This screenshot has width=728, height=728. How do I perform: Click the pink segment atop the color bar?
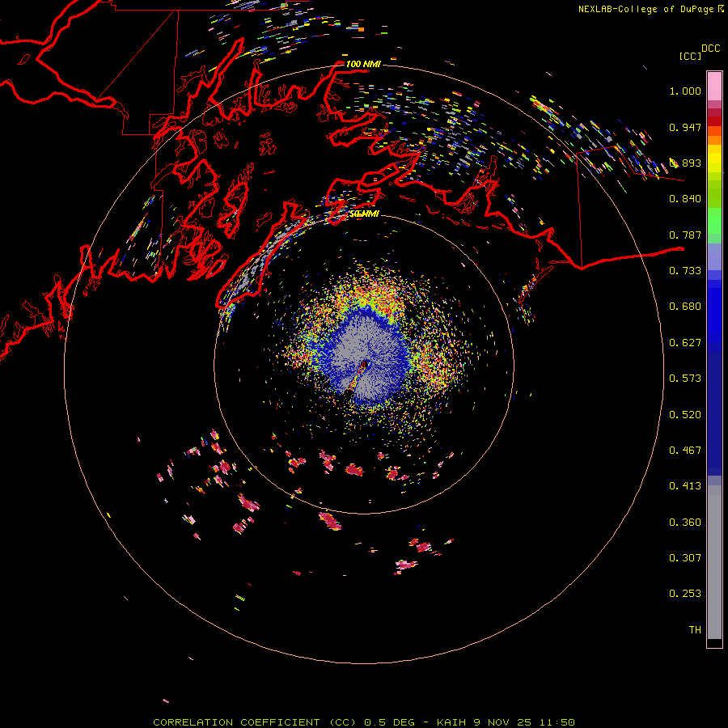pyautogui.click(x=714, y=87)
